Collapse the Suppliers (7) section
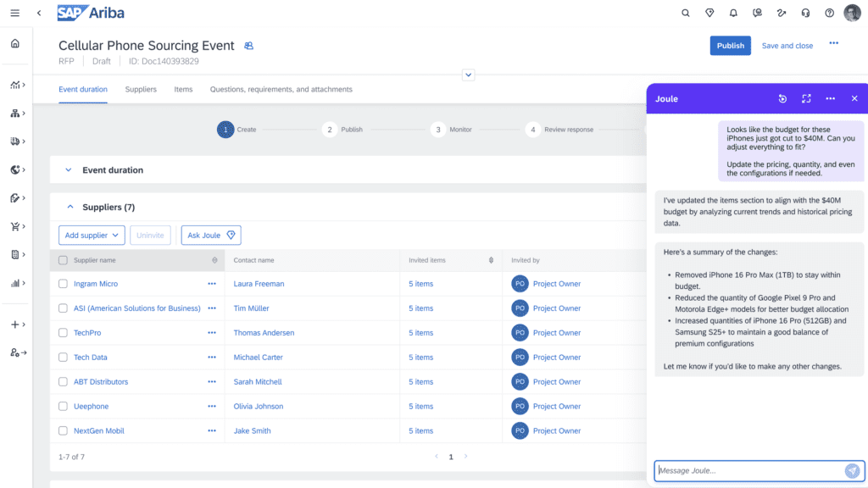The width and height of the screenshot is (868, 488). coord(69,207)
